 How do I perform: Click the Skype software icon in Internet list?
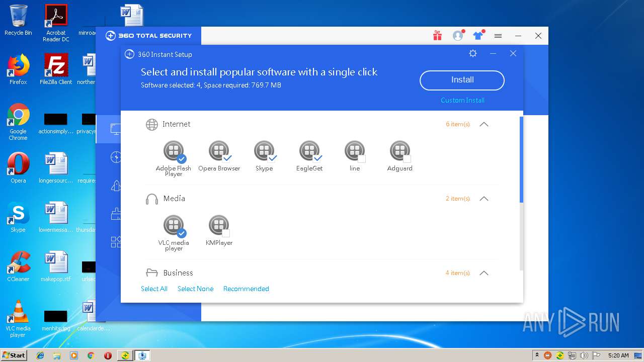[x=264, y=150]
